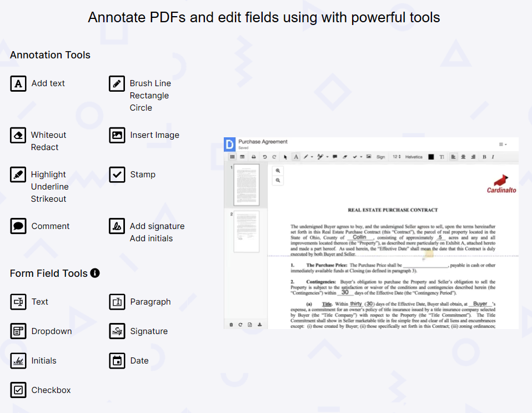Click the Stamp checkmark icon
The image size is (532, 413).
click(117, 175)
